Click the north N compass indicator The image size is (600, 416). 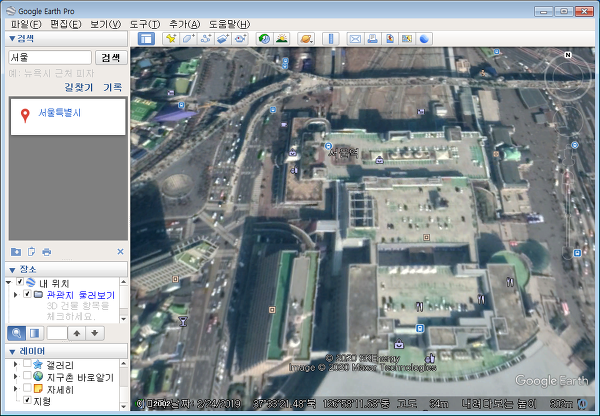(568, 55)
